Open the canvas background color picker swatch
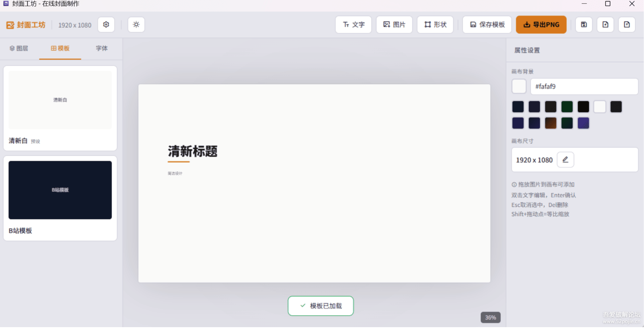Image resolution: width=644 pixels, height=332 pixels. tap(519, 87)
